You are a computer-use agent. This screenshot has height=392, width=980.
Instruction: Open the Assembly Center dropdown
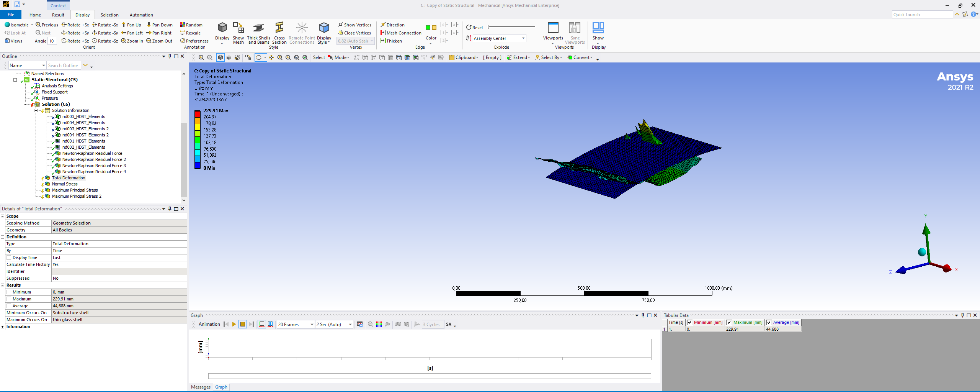(523, 38)
